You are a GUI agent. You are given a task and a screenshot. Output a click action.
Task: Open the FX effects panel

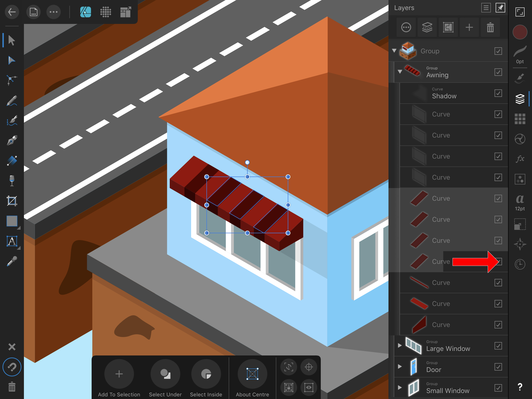coord(520,158)
